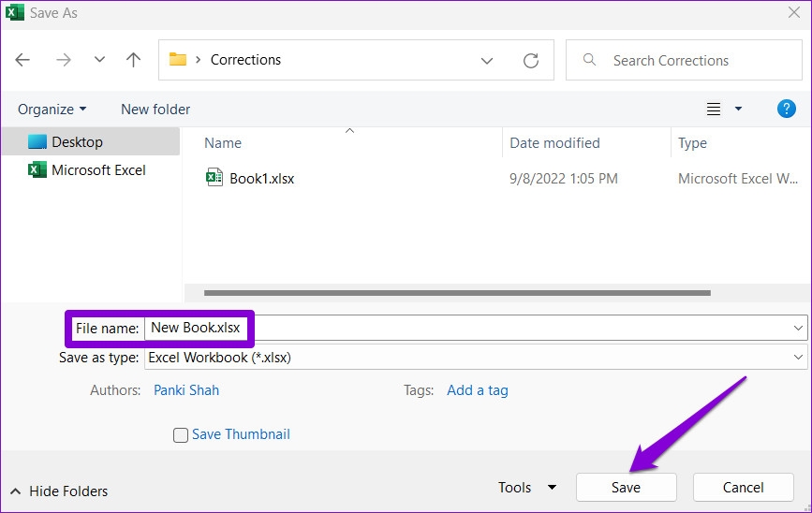Enable the Save Thumbnail checkbox
Screen dimensions: 812x513
pos(180,435)
